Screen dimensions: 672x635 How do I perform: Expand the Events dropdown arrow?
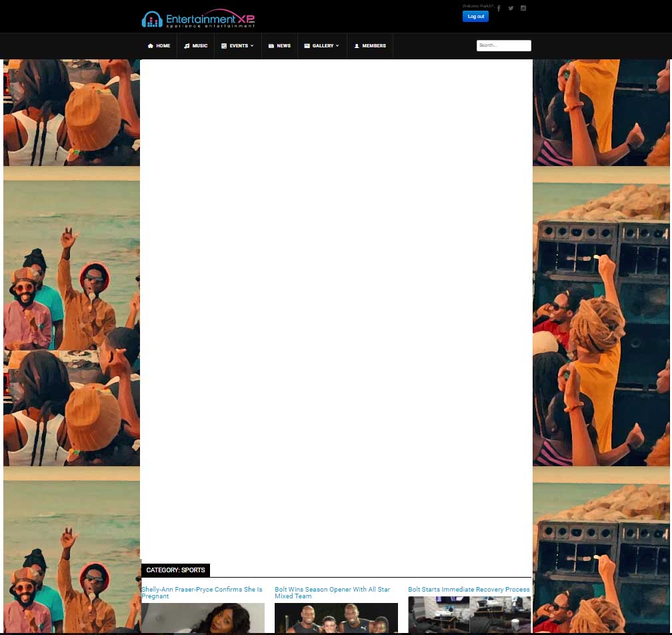point(252,46)
